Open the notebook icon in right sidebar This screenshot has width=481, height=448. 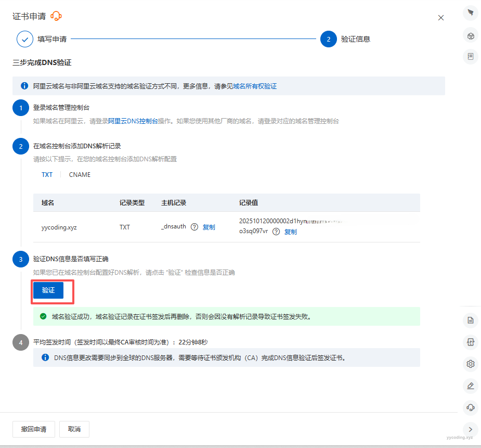click(x=471, y=56)
